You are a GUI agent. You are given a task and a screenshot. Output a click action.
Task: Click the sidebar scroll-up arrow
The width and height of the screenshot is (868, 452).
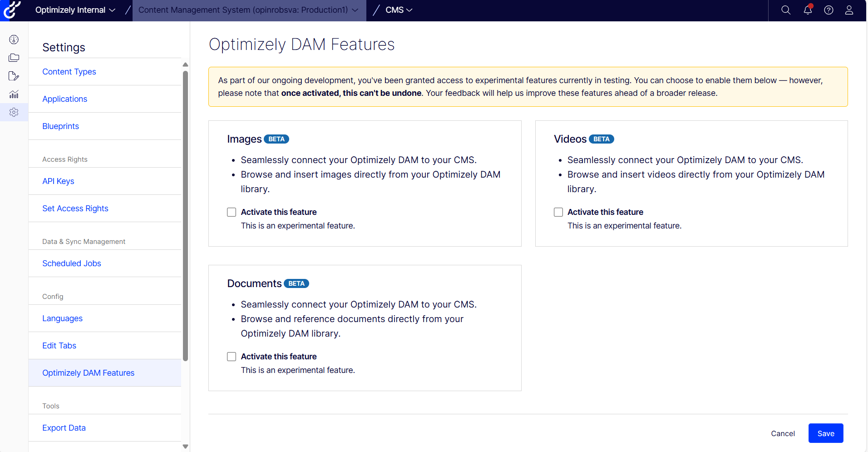click(185, 65)
